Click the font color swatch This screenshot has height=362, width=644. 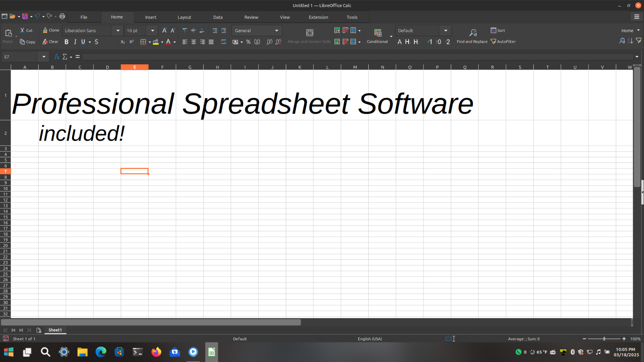click(x=168, y=42)
